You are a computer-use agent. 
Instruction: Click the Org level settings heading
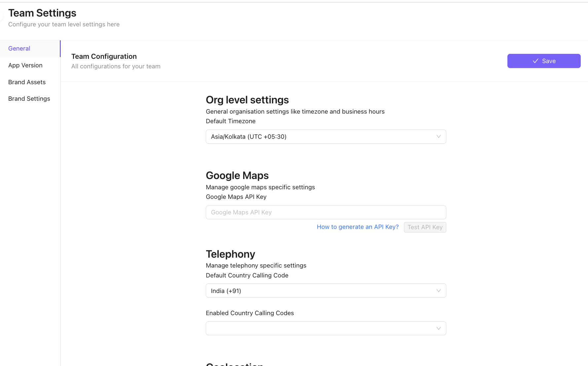click(x=247, y=100)
